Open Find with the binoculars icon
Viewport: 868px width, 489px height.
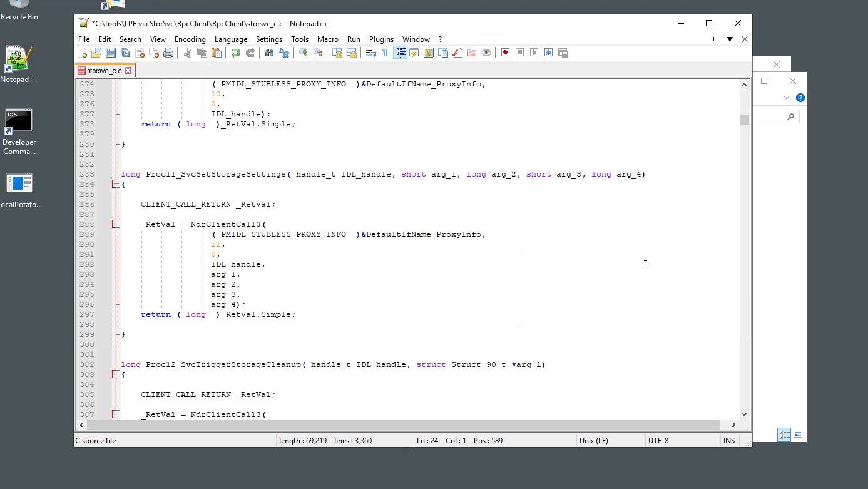pyautogui.click(x=269, y=53)
